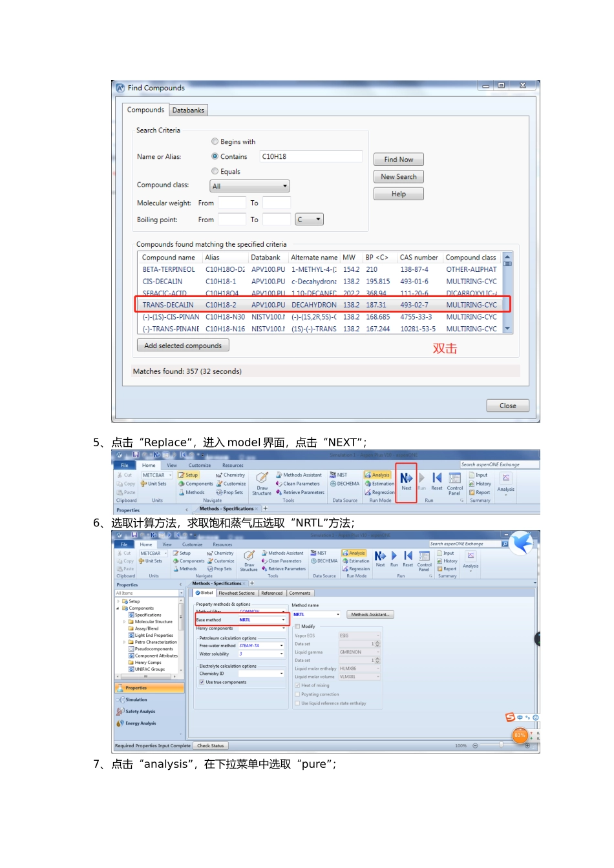The width and height of the screenshot is (614, 868).
Task: Select the 'Begins with' radio button
Action: [x=215, y=141]
